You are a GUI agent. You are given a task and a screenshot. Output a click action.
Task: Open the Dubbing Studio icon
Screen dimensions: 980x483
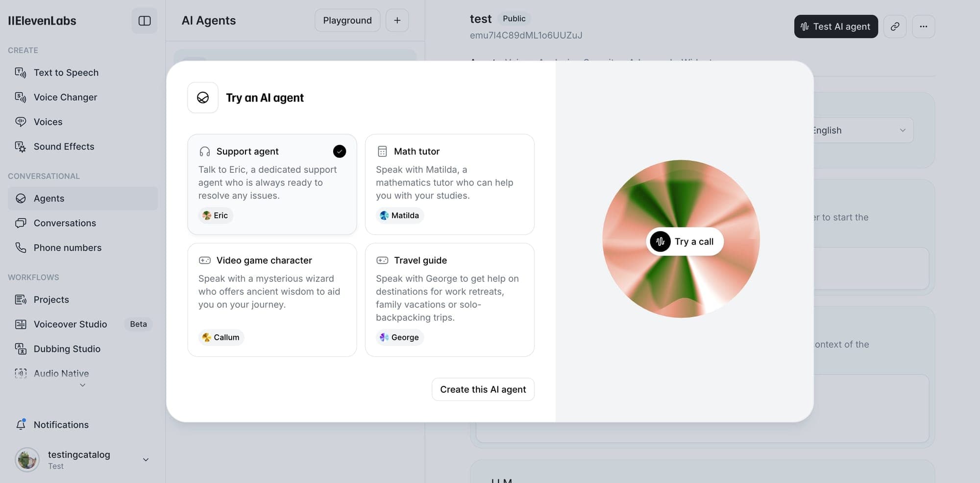coord(21,349)
